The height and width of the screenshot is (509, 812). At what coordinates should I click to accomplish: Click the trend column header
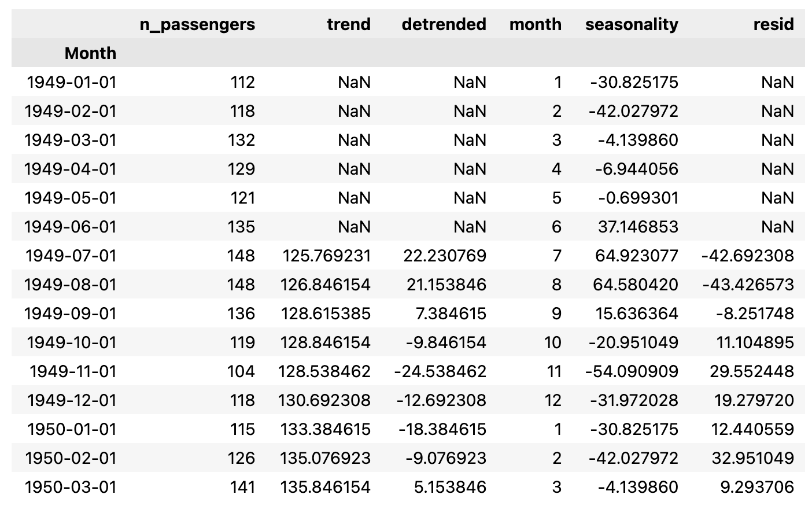coord(348,24)
